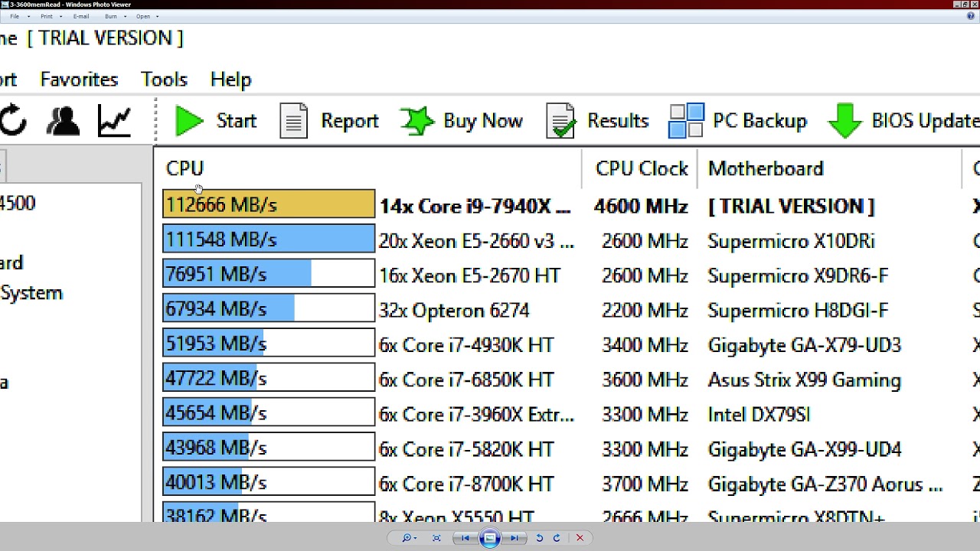Click the Gigabyte GA-X79-UD3 motherboard cell
Viewport: 980px width, 551px height.
click(x=805, y=345)
